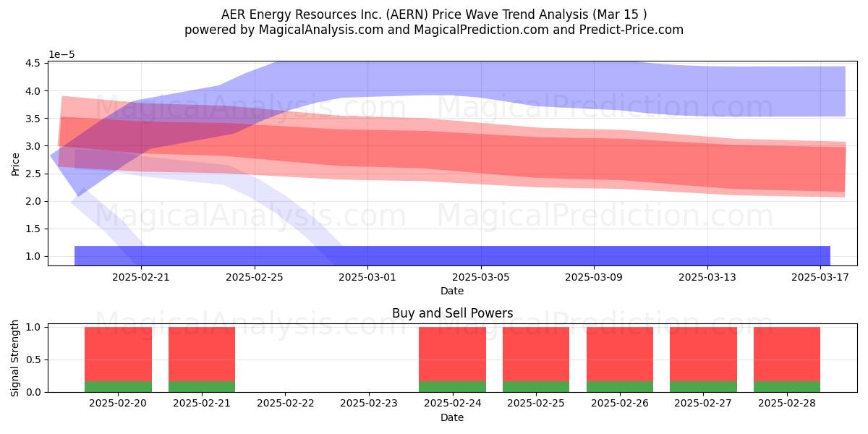Click the 'Date' label under the lower bar chart
The image size is (868, 434).
point(452,417)
